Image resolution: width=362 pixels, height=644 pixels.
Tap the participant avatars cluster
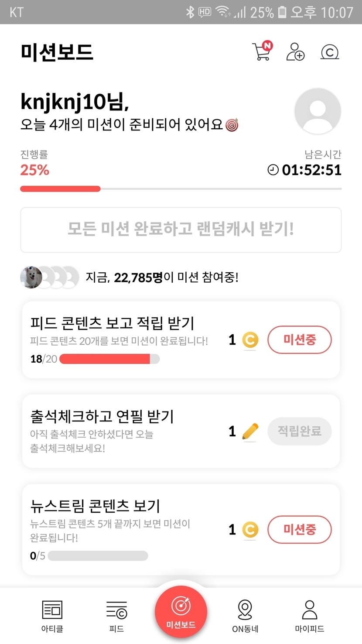pos(49,277)
